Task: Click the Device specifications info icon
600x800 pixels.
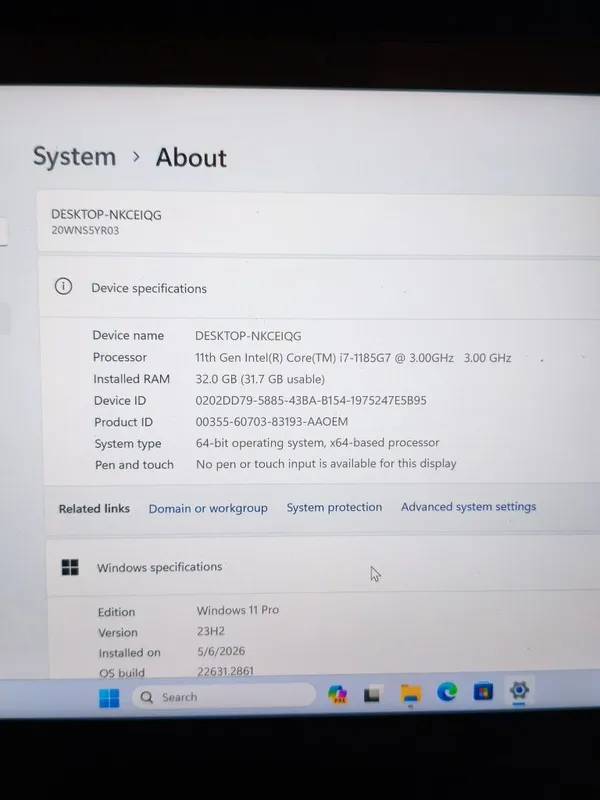Action: 63,286
